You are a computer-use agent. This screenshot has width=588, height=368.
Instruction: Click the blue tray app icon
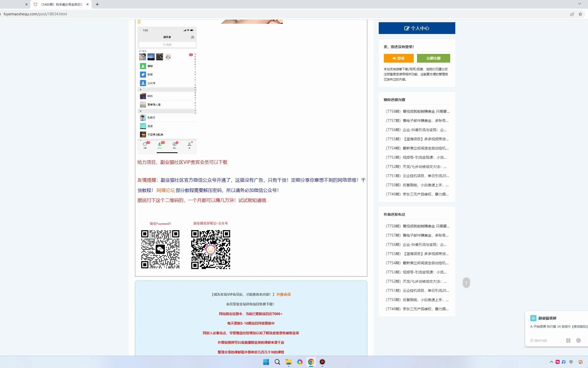[x=564, y=362]
